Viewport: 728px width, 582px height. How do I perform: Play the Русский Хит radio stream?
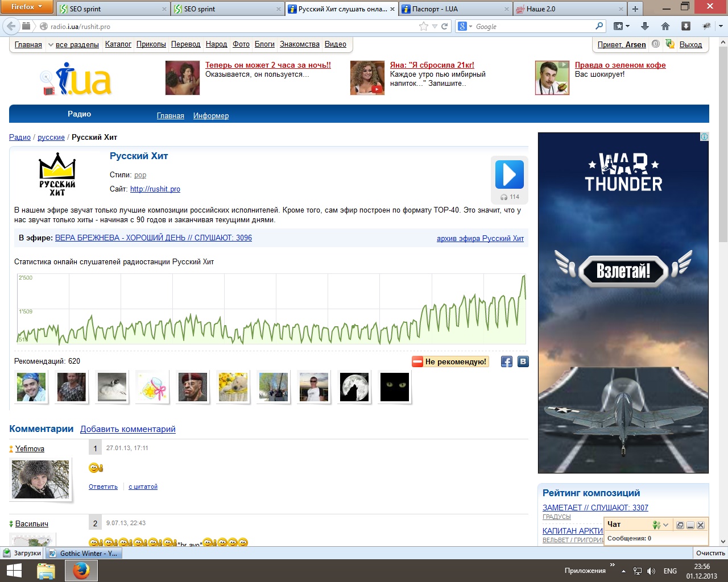click(509, 174)
